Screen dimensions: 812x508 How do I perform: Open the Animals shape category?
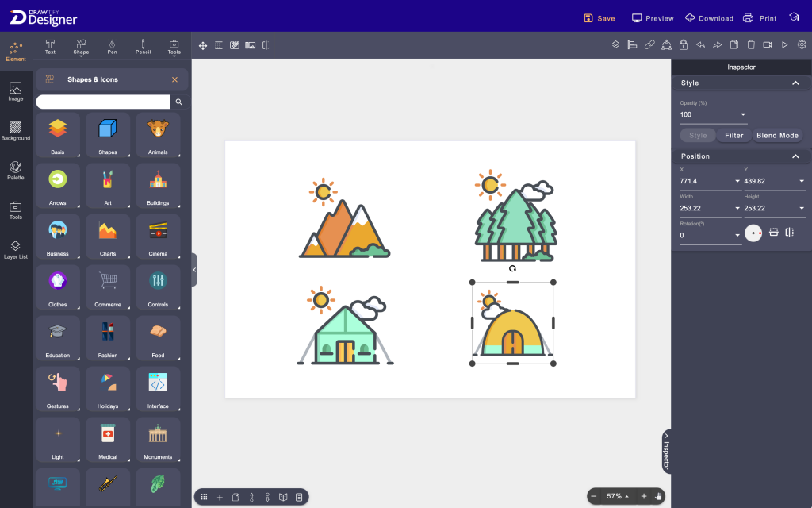158,134
